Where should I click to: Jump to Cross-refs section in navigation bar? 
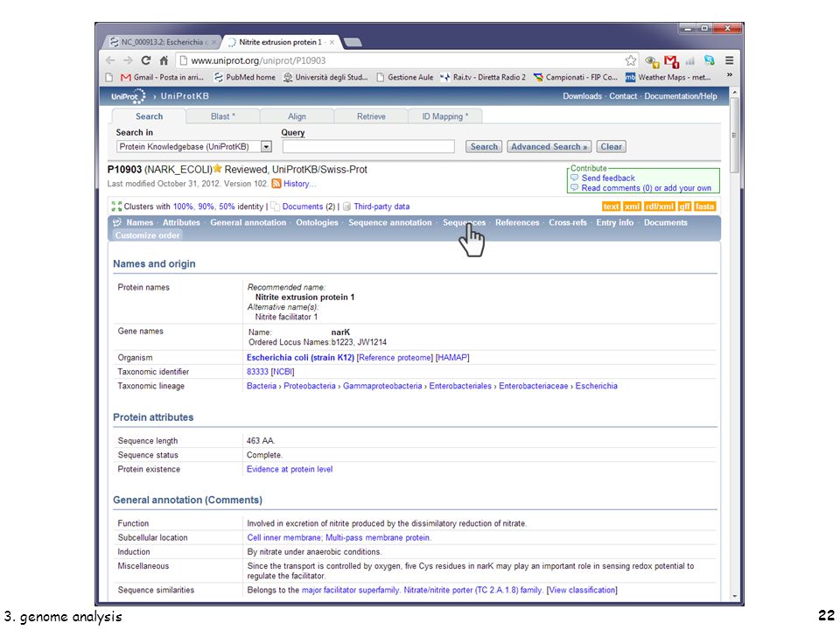tap(568, 222)
